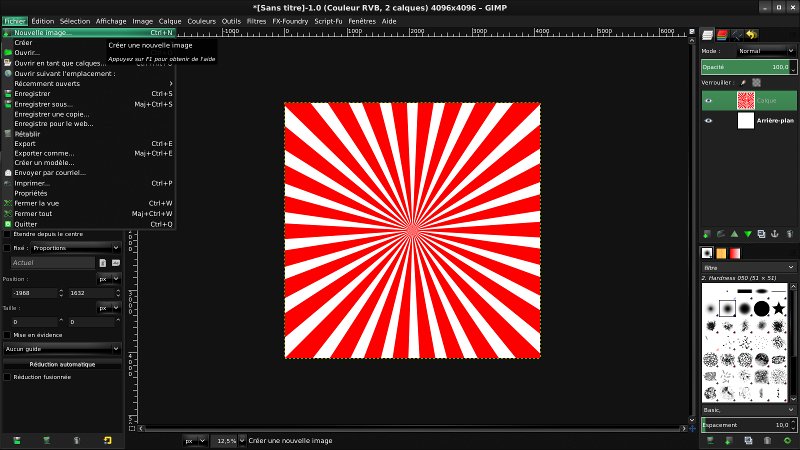Image resolution: width=800 pixels, height=450 pixels.
Task: Click the 'Actuel' ratio input field
Action: [x=53, y=263]
